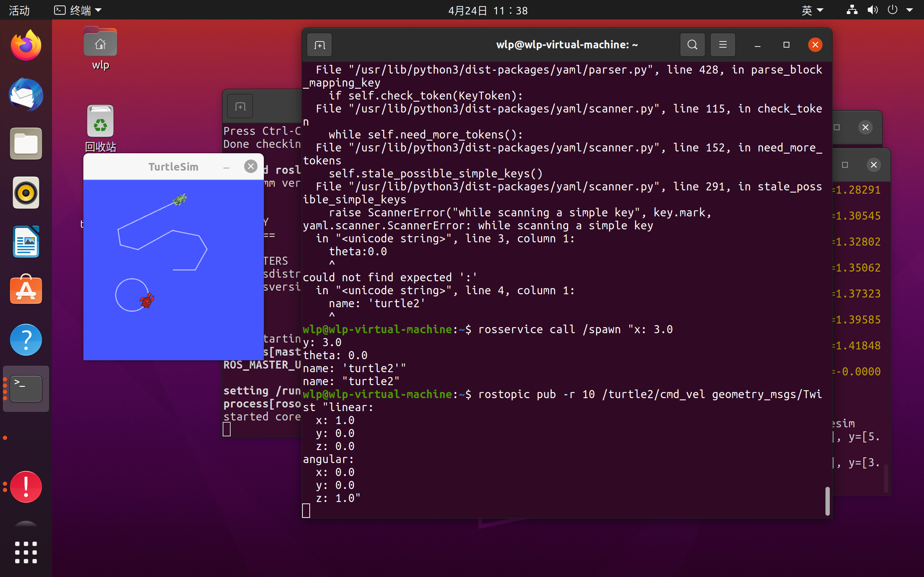Screen dimensions: 924x577
Task: Click the 活动 Activities button
Action: pyautogui.click(x=19, y=10)
